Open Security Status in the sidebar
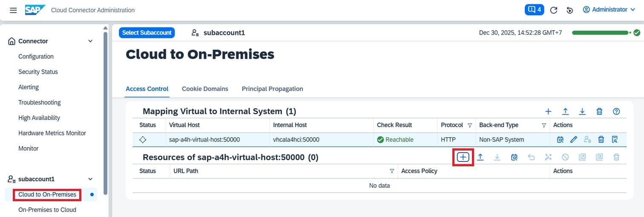The height and width of the screenshot is (217, 644). tap(38, 72)
